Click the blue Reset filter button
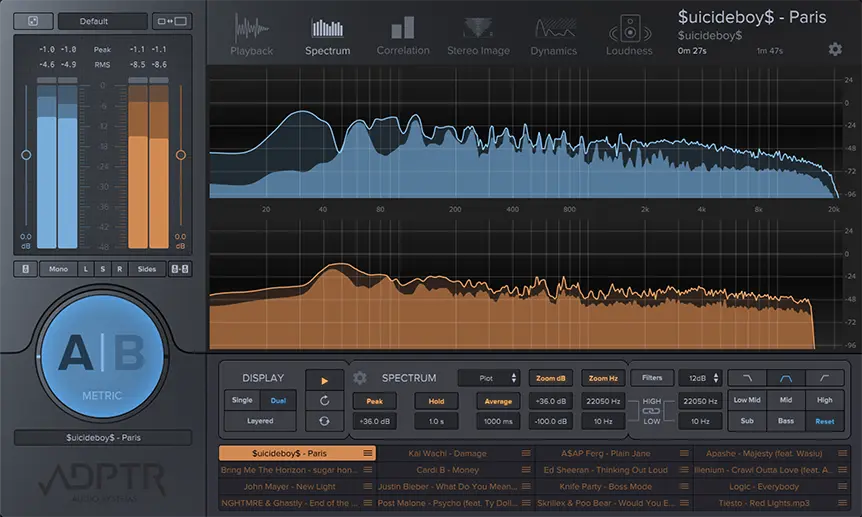This screenshot has width=862, height=517. click(x=825, y=421)
